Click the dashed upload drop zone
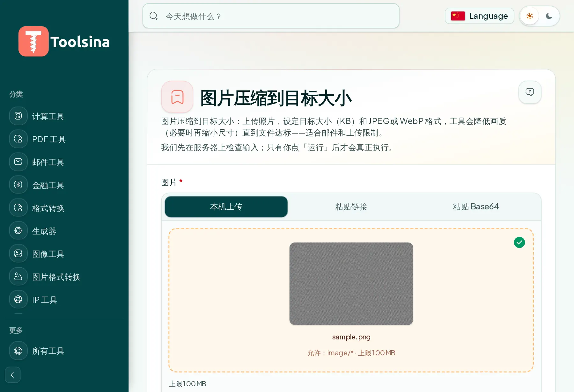Screen dimensions: 574x392 coord(351,300)
